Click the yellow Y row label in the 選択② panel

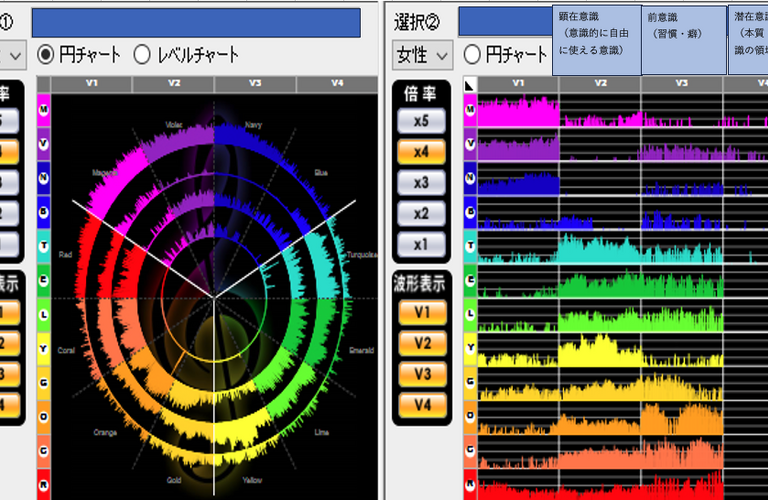(470, 349)
